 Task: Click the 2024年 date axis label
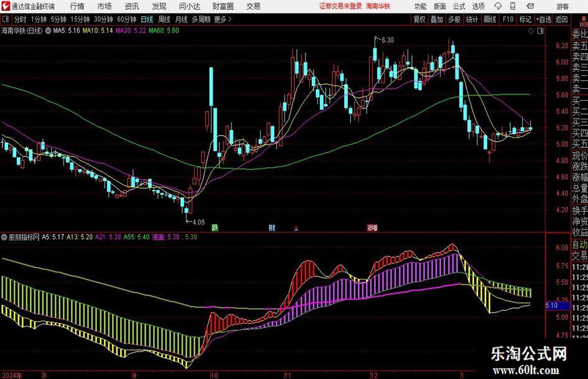pos(12,375)
